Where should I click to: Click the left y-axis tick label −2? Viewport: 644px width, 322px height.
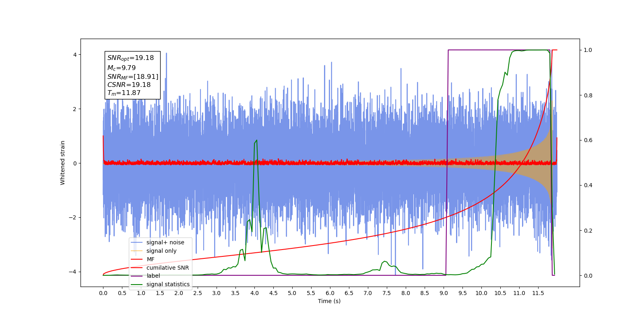pos(73,218)
